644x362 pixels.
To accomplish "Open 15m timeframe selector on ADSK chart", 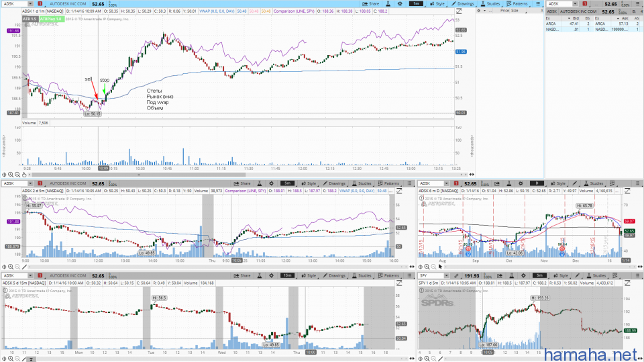I will pos(288,275).
